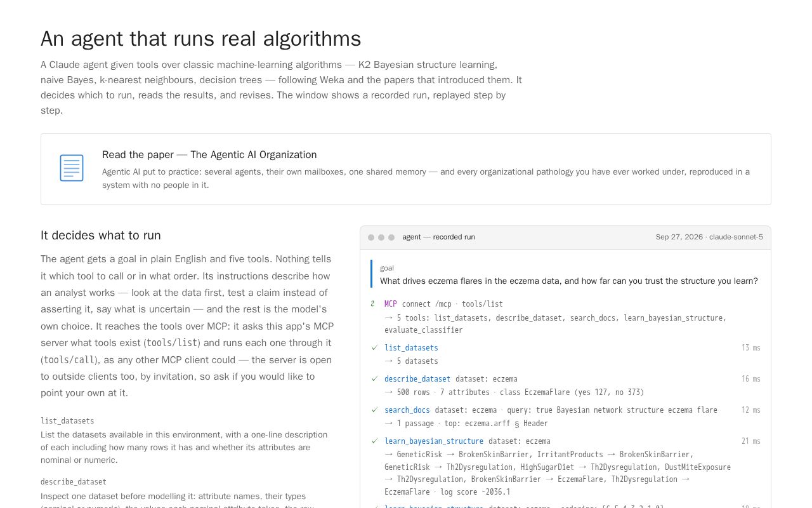Click the document icon in the paper card
The height and width of the screenshot is (508, 812).
click(x=72, y=168)
